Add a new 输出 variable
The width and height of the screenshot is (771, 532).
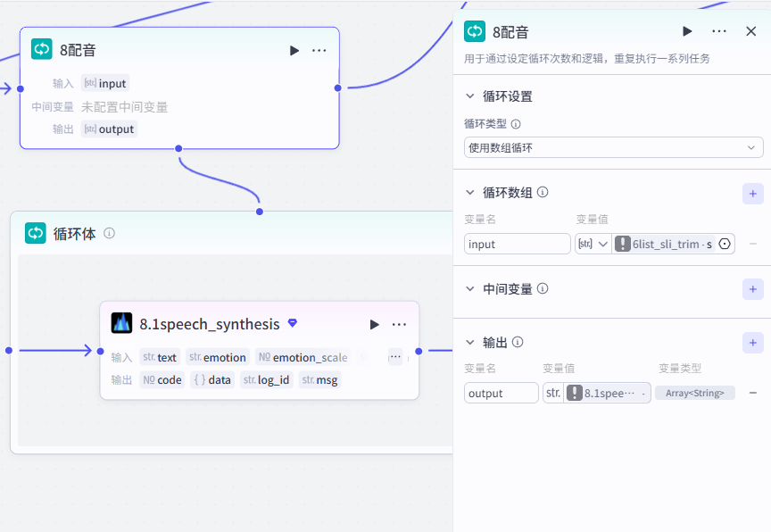pyautogui.click(x=753, y=343)
